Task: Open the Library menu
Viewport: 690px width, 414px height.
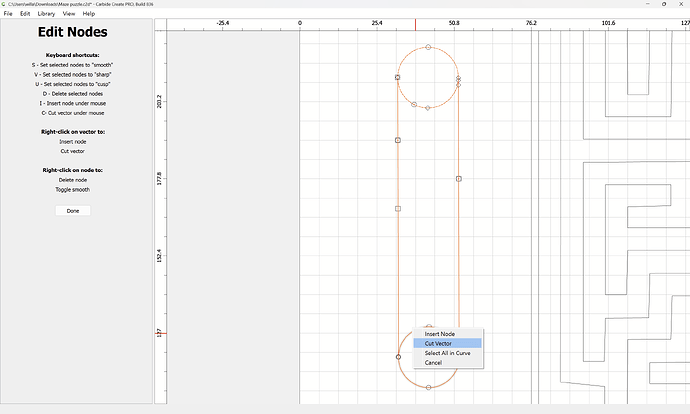Action: coord(46,14)
